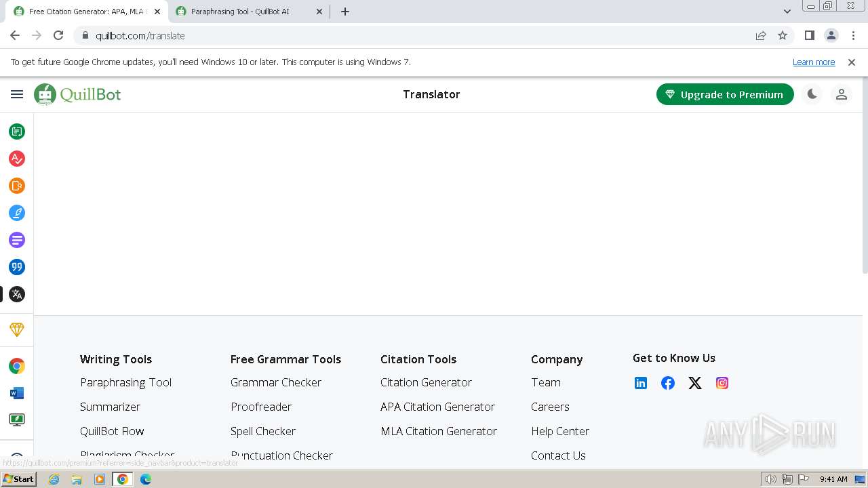Viewport: 868px width, 488px height.
Task: Open QuillBot Flow footer link
Action: click(x=112, y=431)
